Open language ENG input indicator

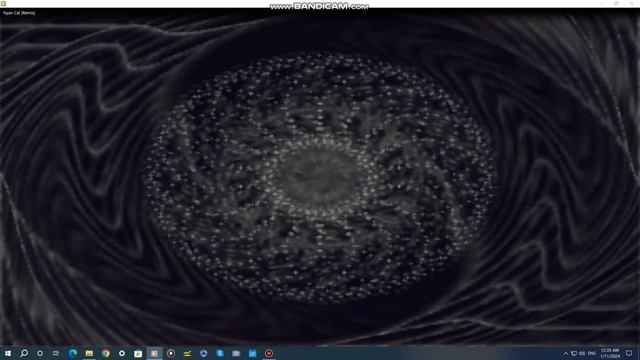(x=592, y=353)
